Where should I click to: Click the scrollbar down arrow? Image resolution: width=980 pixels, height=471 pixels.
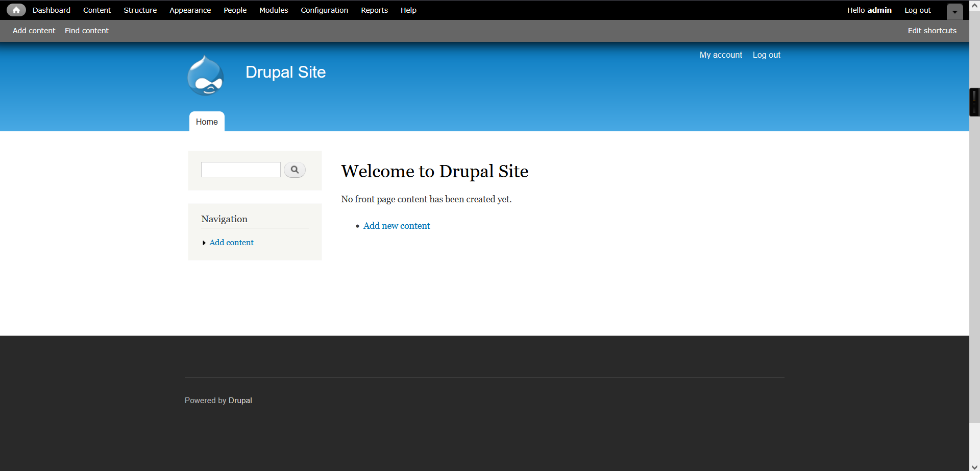[974, 466]
